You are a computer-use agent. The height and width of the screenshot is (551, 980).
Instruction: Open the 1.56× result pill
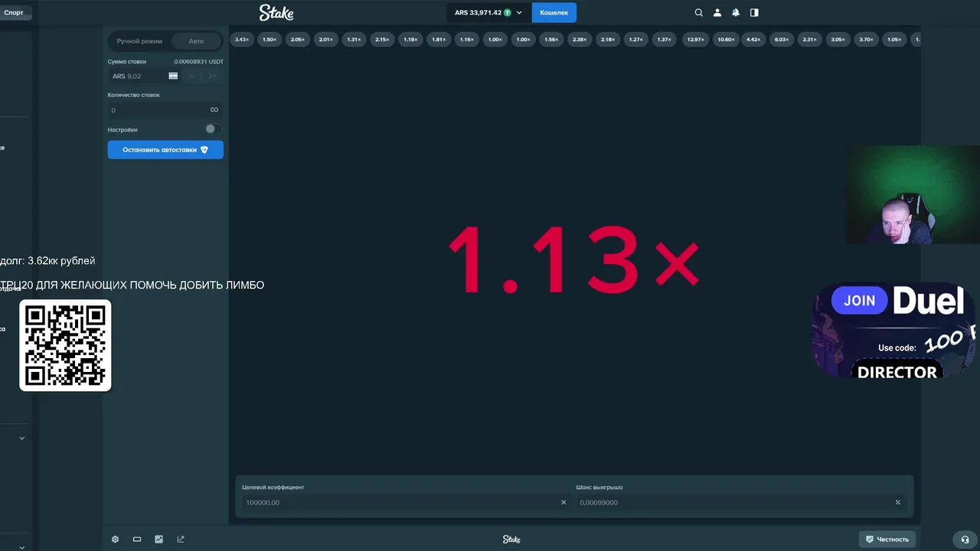coord(551,39)
